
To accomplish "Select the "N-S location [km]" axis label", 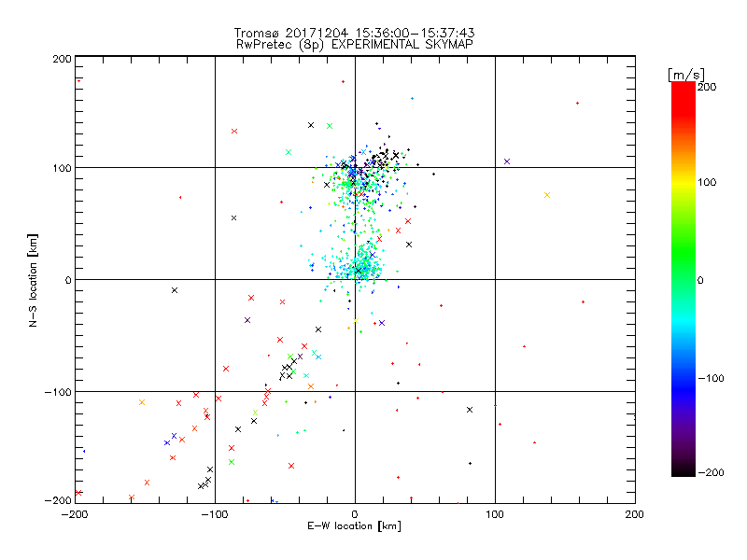I will pyautogui.click(x=33, y=280).
